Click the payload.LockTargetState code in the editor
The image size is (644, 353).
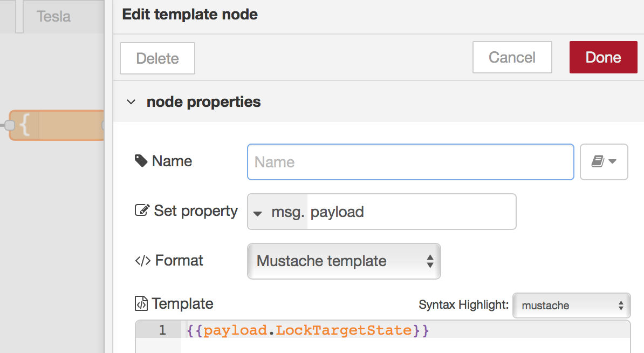point(308,330)
